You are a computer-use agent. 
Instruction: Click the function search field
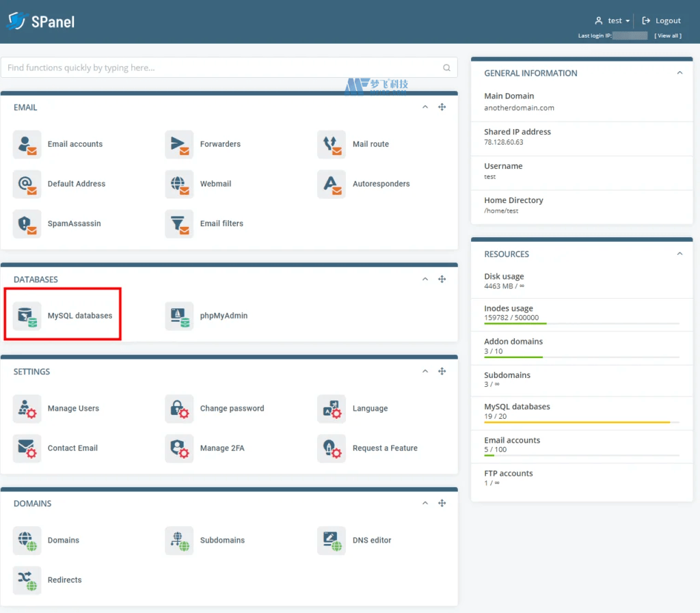click(222, 68)
